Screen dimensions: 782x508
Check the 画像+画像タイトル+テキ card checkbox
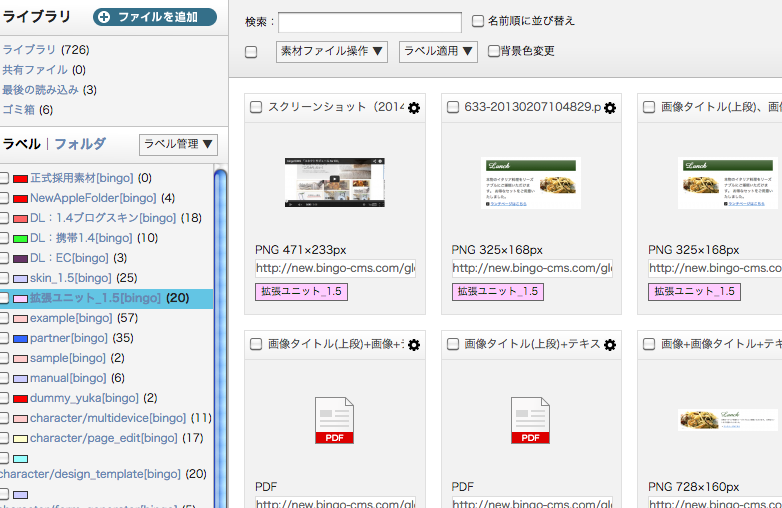649,344
